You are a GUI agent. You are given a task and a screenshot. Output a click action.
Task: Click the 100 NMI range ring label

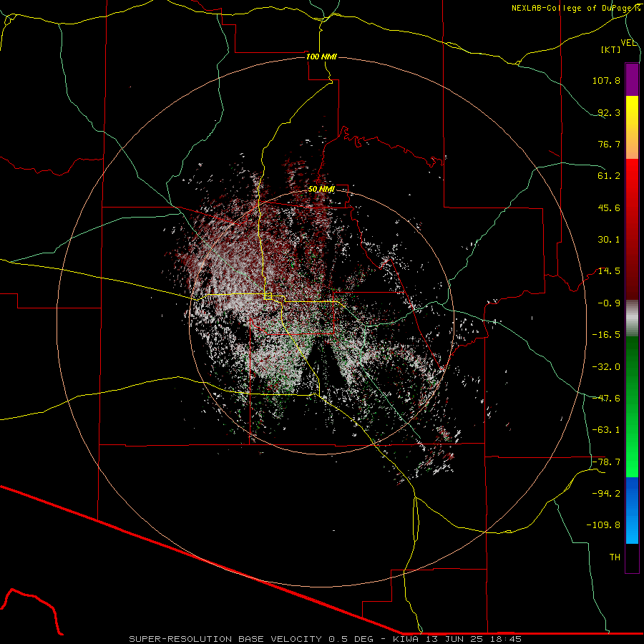(321, 57)
